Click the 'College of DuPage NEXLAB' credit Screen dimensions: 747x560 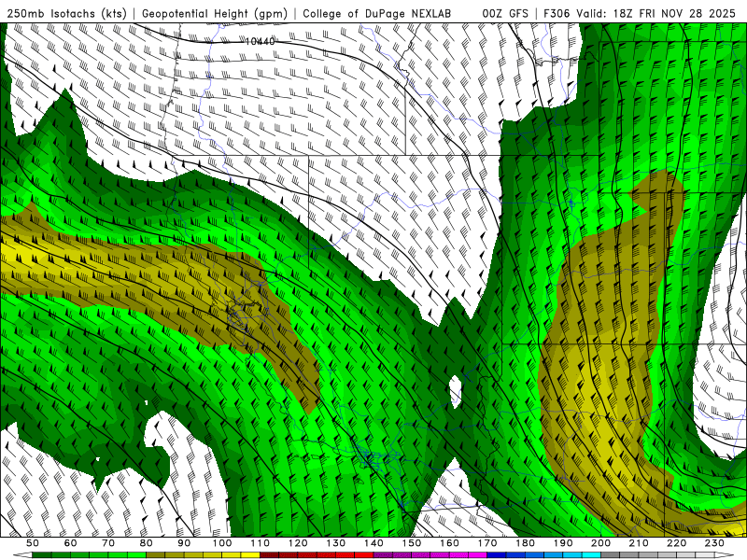pos(377,13)
